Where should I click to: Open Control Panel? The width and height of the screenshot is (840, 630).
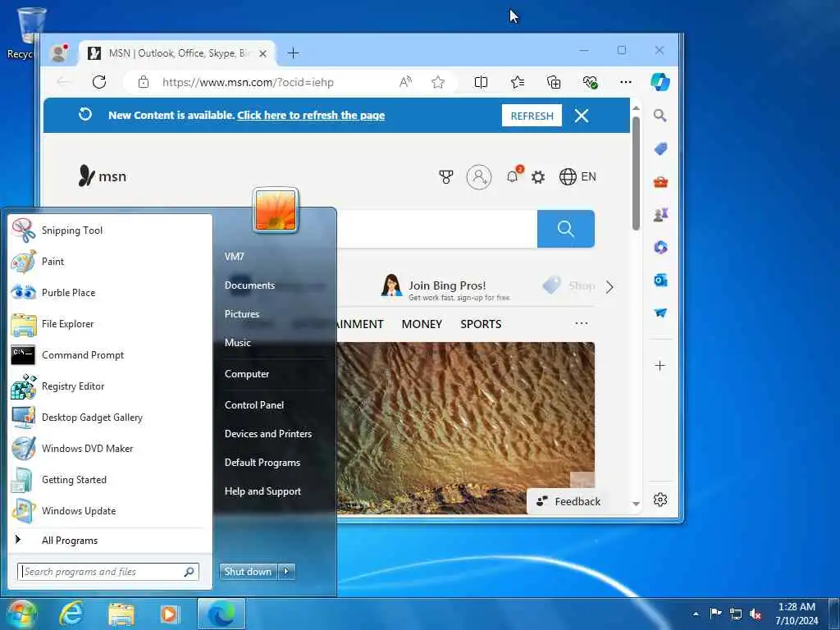254,405
